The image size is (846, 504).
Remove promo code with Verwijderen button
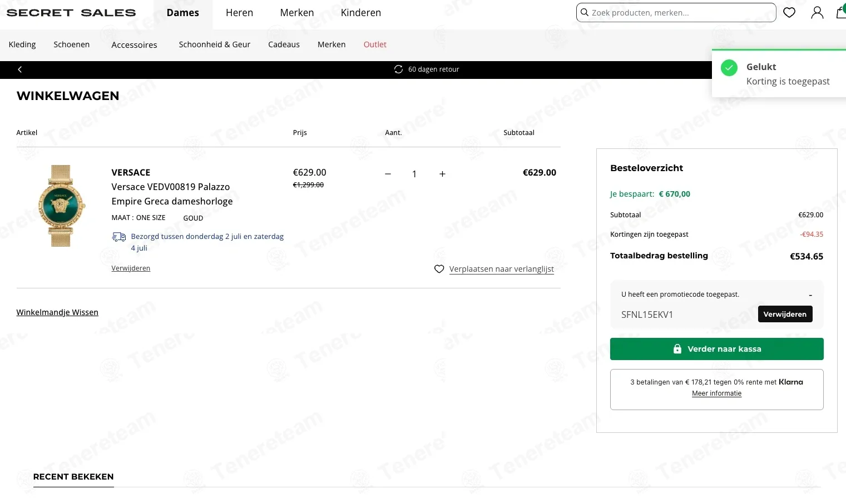click(785, 314)
